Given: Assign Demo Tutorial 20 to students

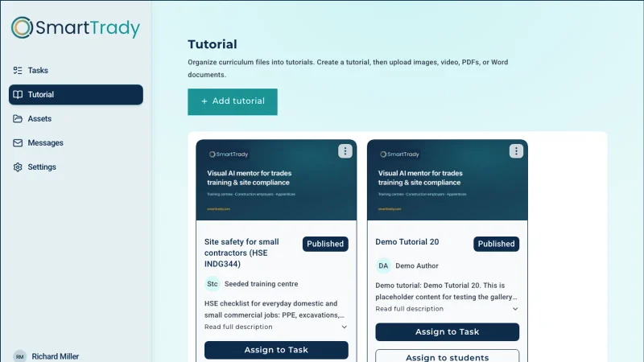Looking at the screenshot, I should (448, 356).
